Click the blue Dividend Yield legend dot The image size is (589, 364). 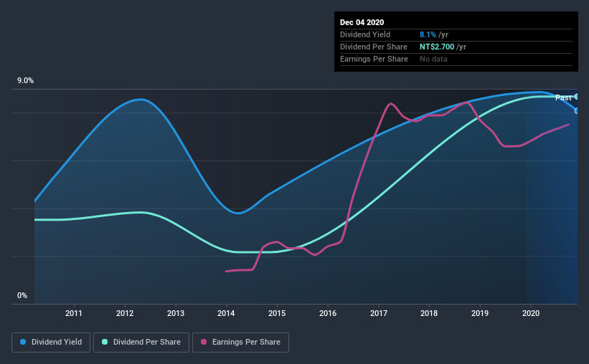(x=23, y=342)
